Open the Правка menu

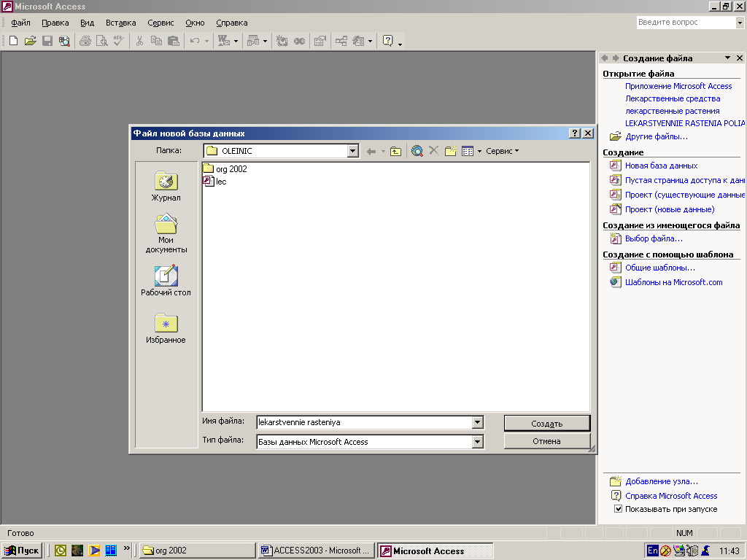pyautogui.click(x=55, y=23)
